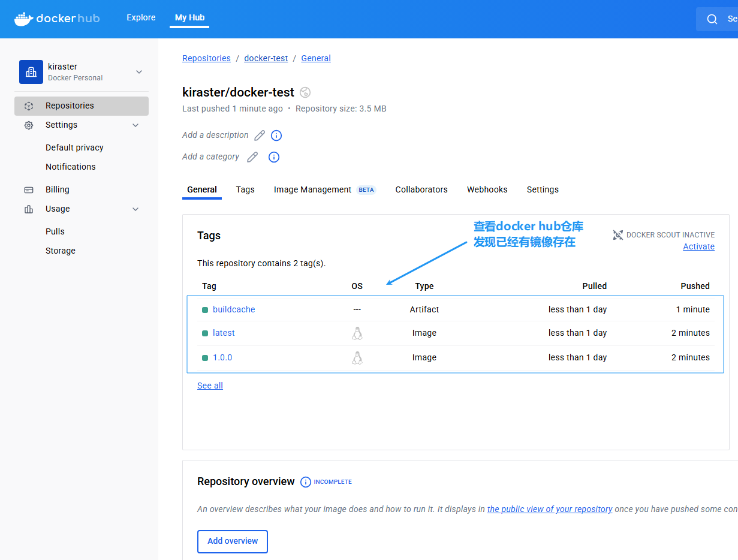Click the General breadcrumb link
The width and height of the screenshot is (738, 560).
pos(316,58)
